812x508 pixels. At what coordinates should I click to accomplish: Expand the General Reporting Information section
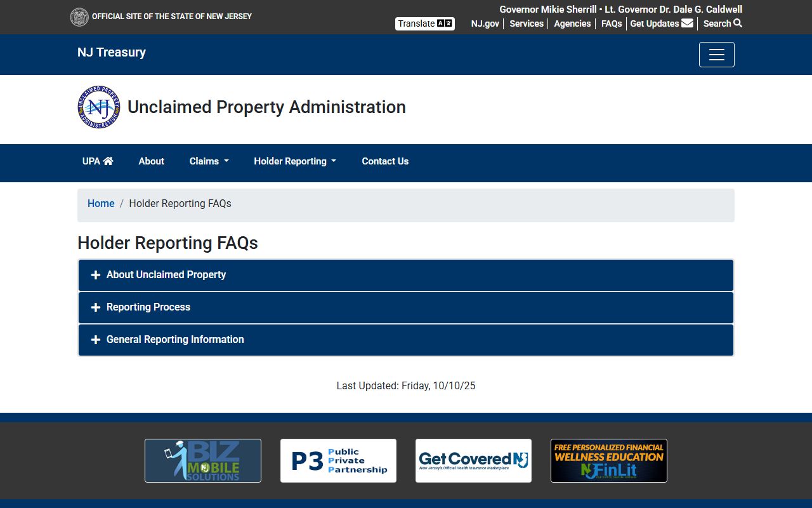point(406,340)
